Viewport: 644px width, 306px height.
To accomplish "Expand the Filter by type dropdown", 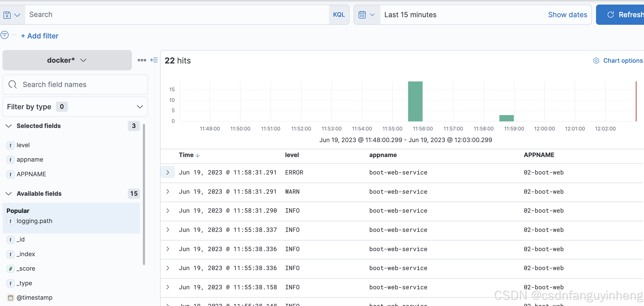I will (x=75, y=107).
